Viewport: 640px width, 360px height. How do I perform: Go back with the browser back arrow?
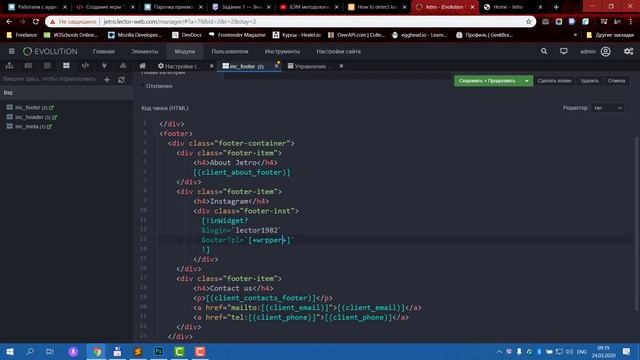(x=9, y=22)
